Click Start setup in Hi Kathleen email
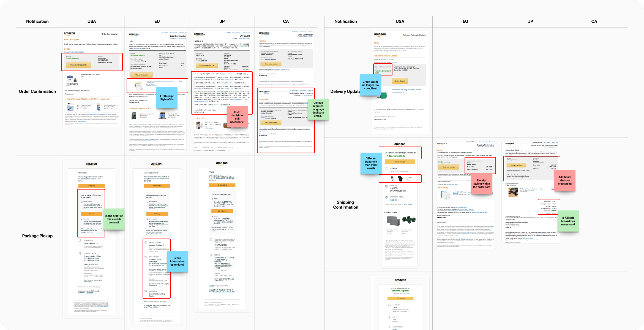Screen dimensions: 644x330 click(x=91, y=214)
